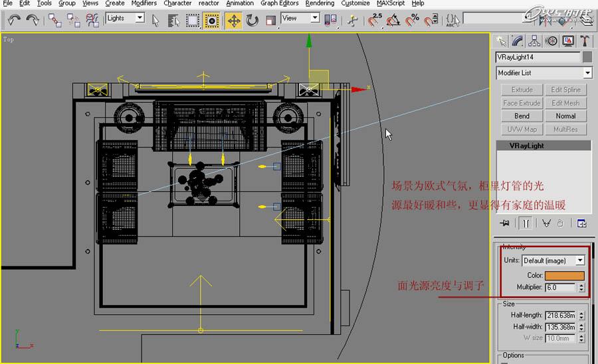Click the VRayLight14 object name field
This screenshot has width=598, height=364.
pos(538,57)
